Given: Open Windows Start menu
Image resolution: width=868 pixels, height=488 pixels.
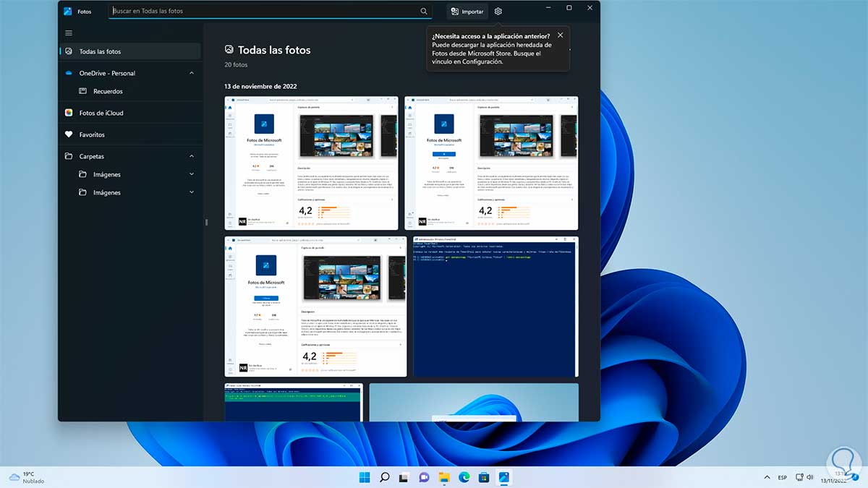Looking at the screenshot, I should (x=365, y=477).
